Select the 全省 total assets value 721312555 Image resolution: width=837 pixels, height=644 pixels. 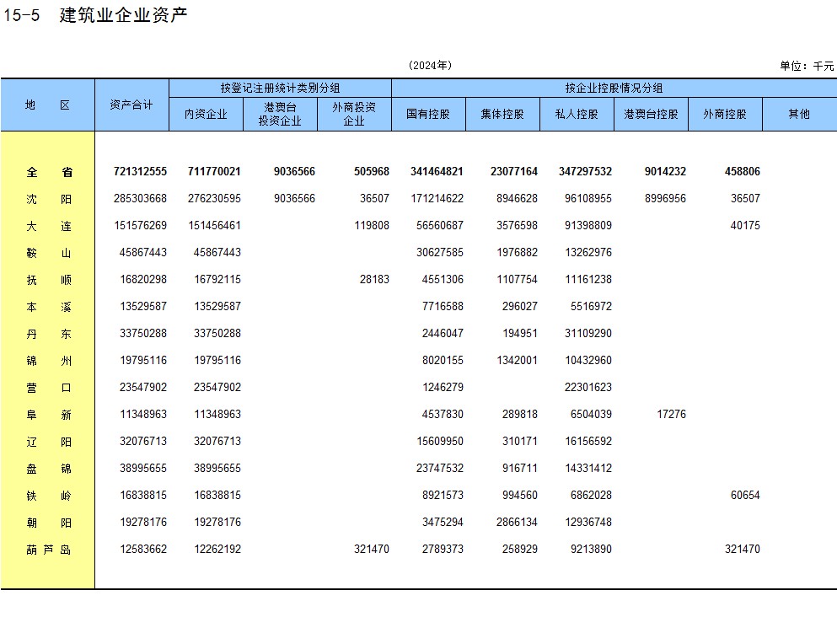click(x=140, y=172)
